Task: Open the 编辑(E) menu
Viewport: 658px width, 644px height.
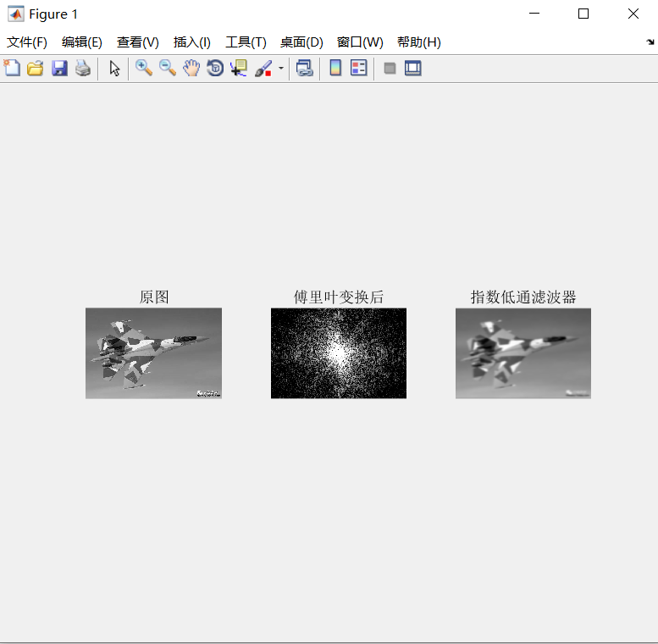Action: [x=82, y=42]
